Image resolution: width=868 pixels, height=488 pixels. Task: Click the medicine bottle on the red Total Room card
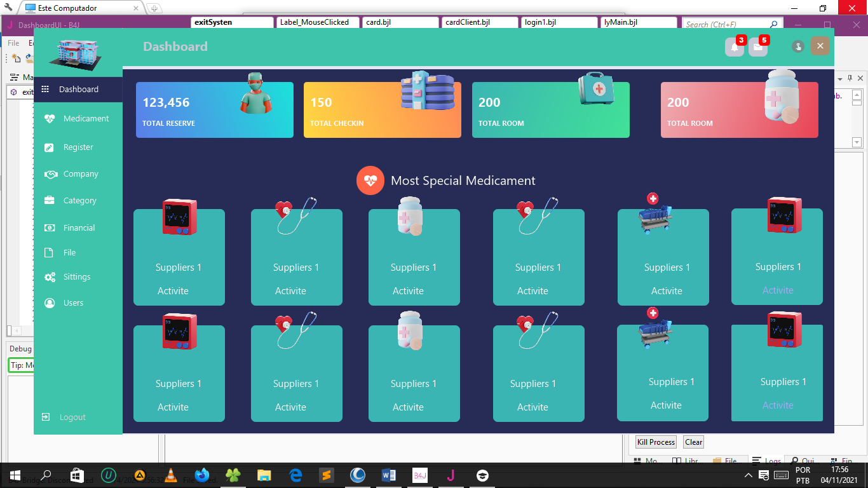click(782, 97)
